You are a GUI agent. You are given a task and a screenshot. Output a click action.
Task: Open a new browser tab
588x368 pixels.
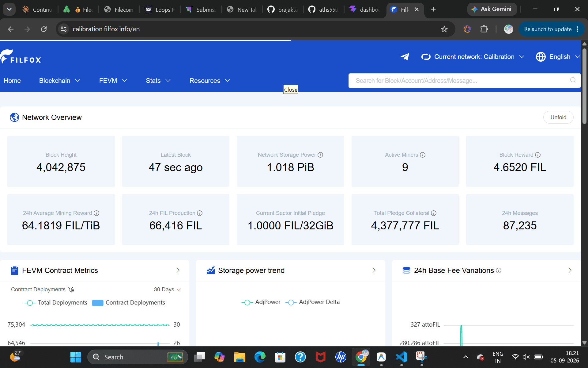433,10
